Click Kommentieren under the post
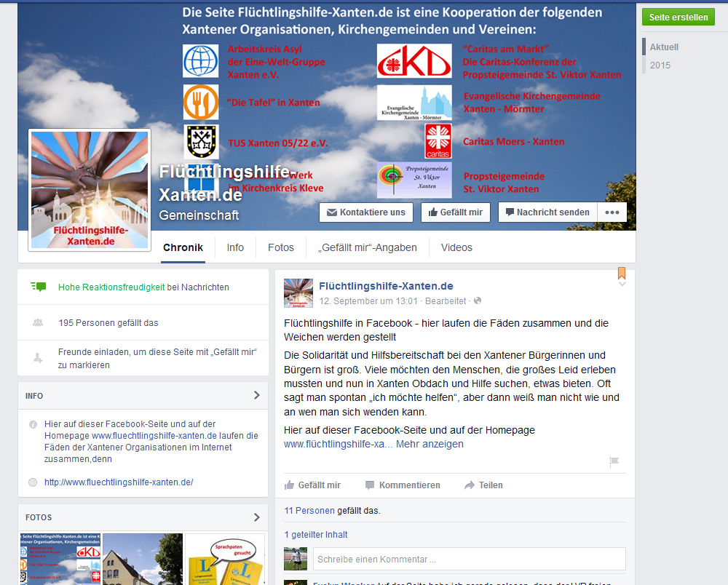This screenshot has height=585, width=728. click(403, 485)
